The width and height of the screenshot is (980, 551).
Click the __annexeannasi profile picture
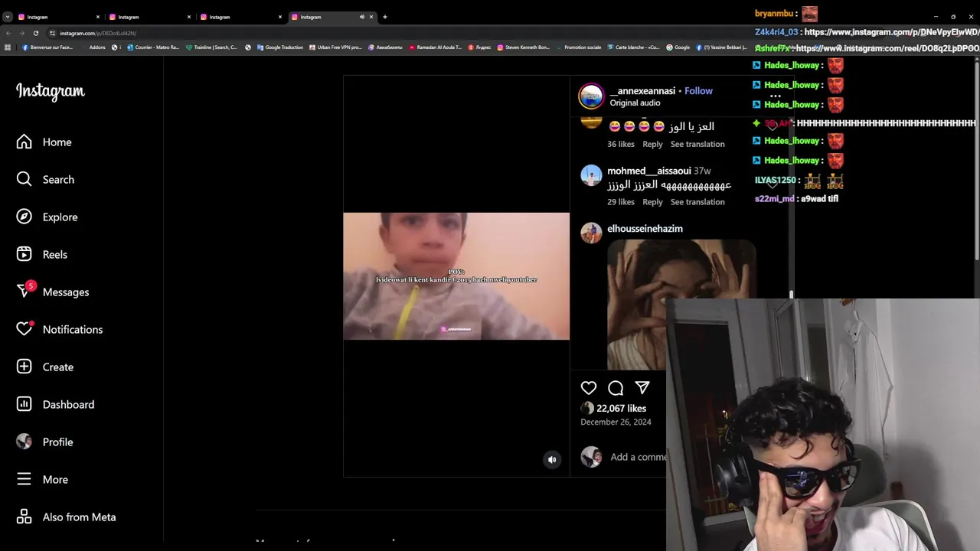pyautogui.click(x=591, y=96)
